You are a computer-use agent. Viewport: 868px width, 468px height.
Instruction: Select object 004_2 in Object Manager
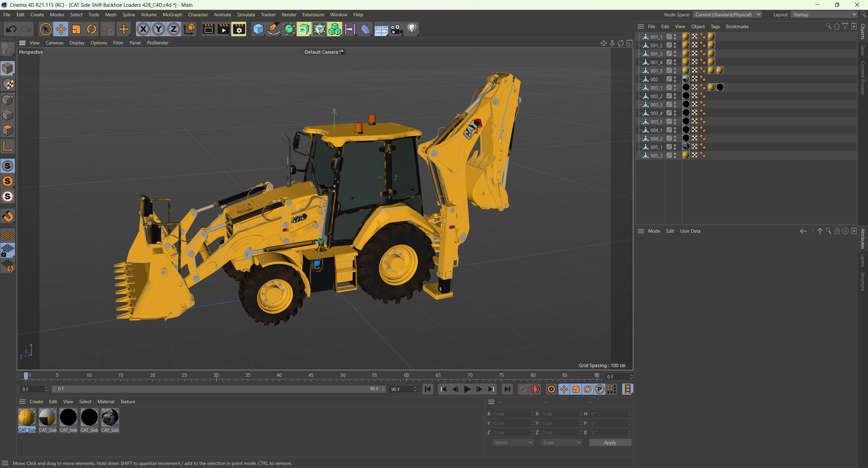pyautogui.click(x=656, y=138)
